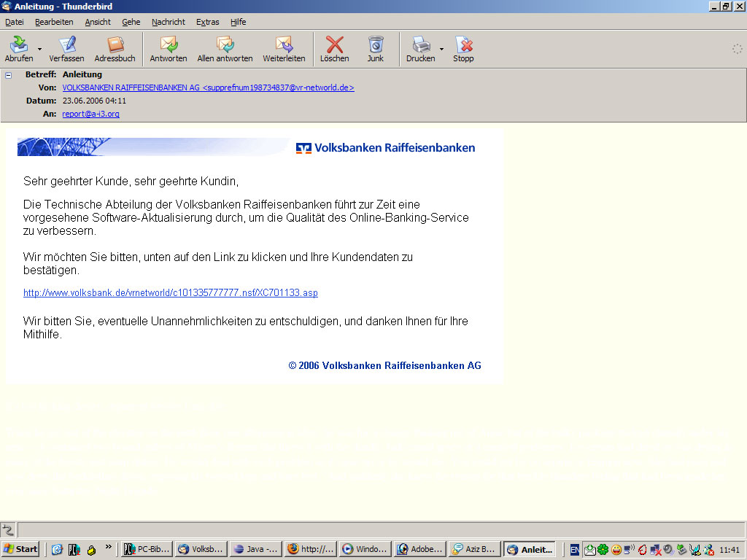Screen dimensions: 747x560
Task: Click the yellow smiley tray icon
Action: pos(616,550)
